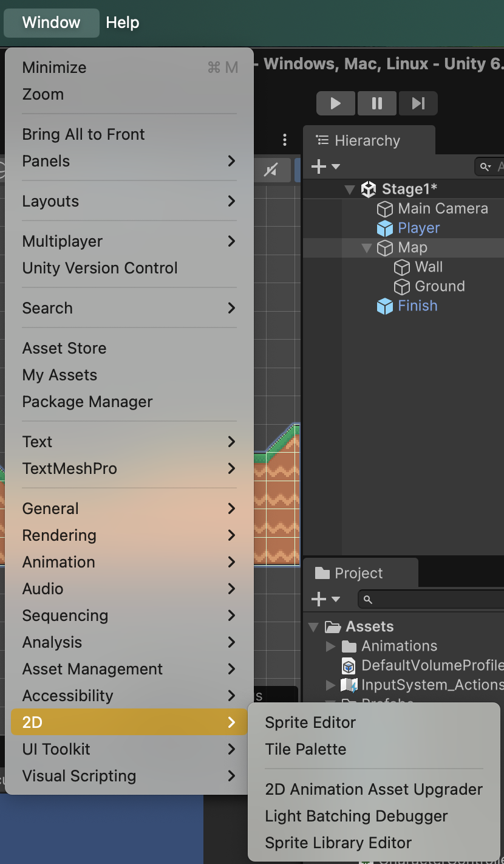Click the Stage1 scene Unity icon
The image size is (504, 864).
(x=368, y=189)
